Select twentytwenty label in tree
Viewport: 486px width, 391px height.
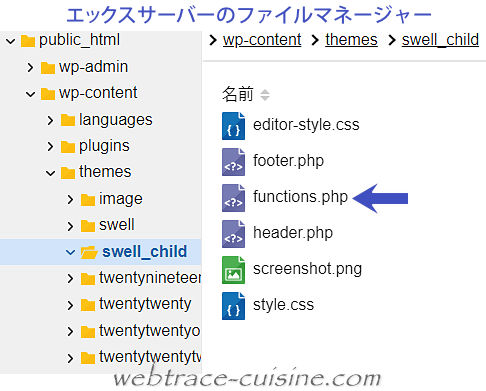click(x=145, y=304)
